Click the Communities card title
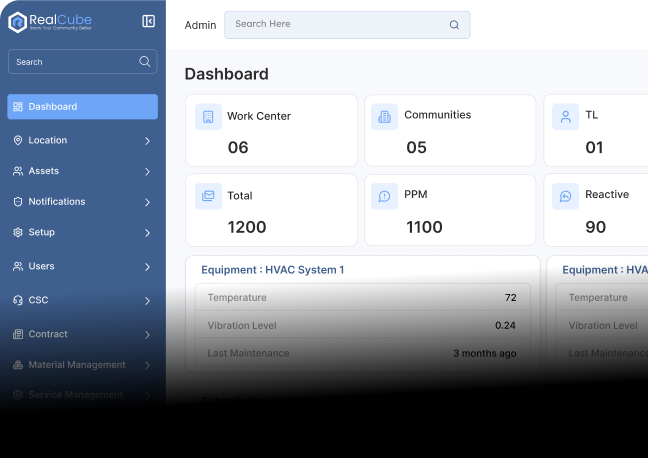 437,115
